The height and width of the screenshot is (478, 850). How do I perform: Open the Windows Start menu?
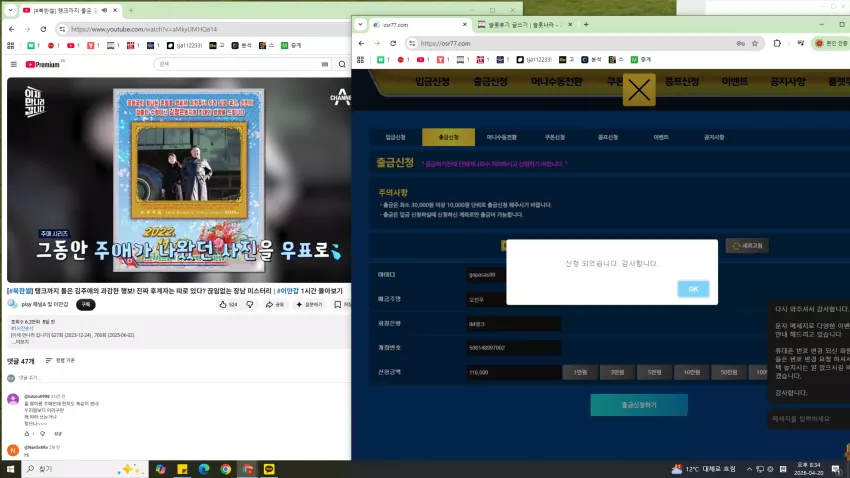(10, 469)
